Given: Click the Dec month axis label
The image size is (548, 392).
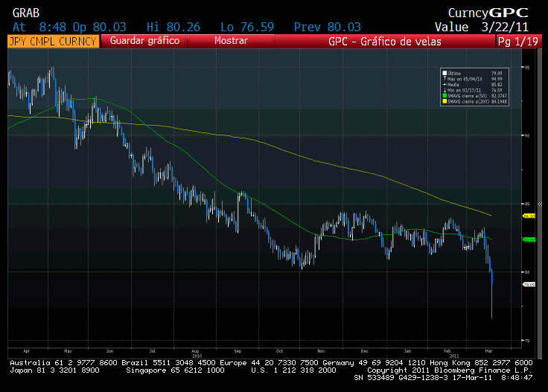Looking at the screenshot, I should 365,351.
